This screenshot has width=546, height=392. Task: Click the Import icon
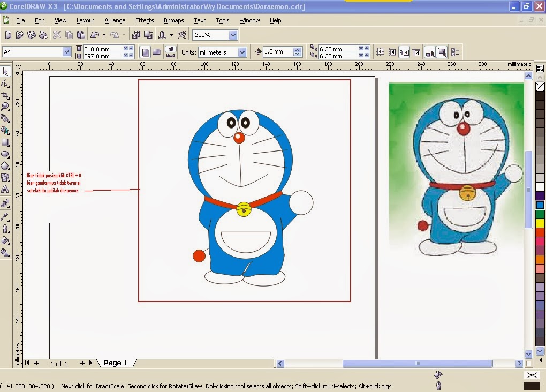[x=136, y=34]
